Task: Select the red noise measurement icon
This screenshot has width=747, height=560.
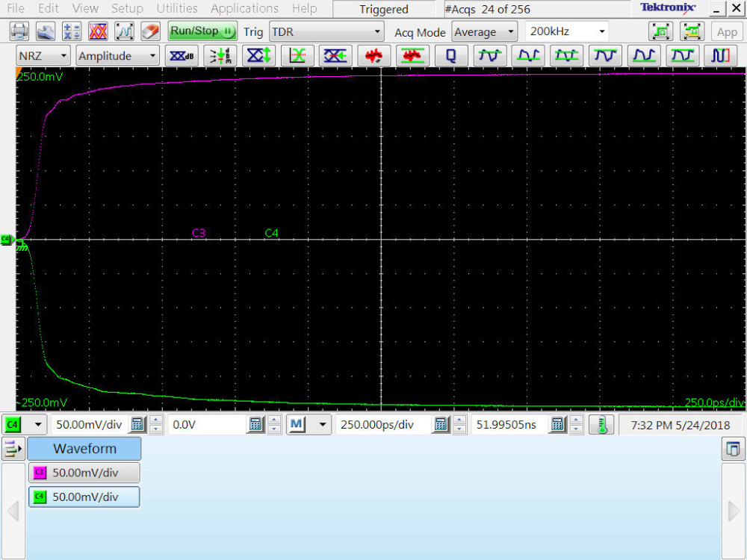Action: (374, 56)
